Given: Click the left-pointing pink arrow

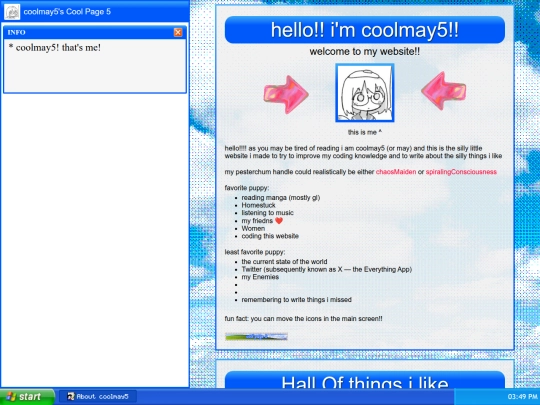Looking at the screenshot, I should point(444,91).
